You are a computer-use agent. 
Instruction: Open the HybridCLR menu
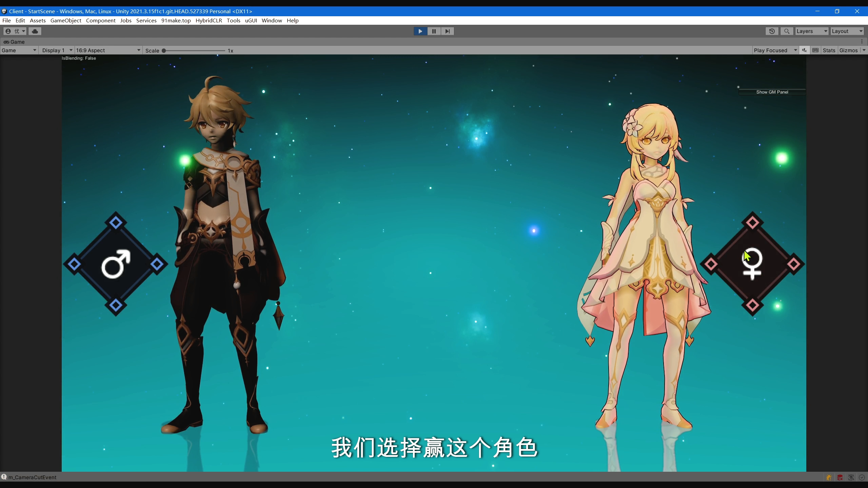209,20
